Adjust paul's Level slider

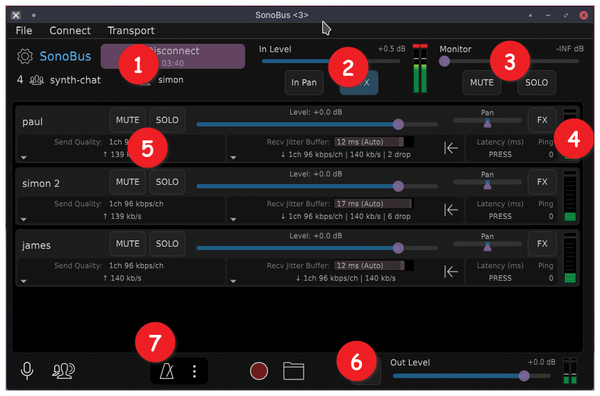point(317,124)
